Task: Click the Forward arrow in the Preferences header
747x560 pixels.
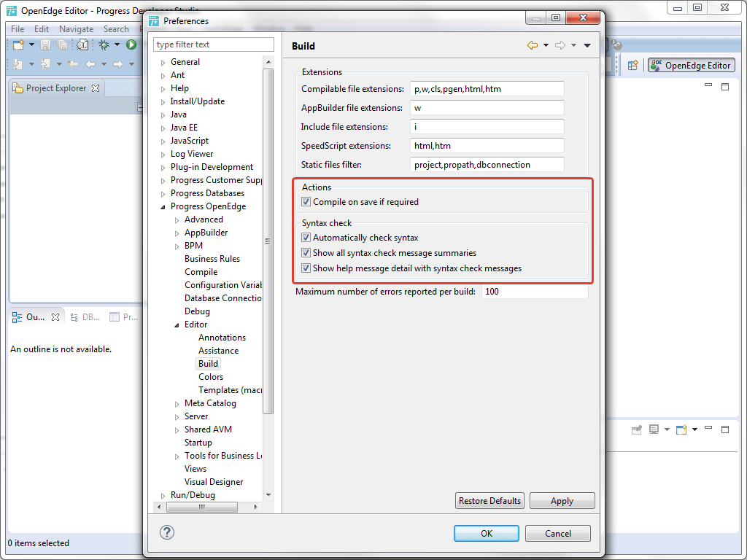Action: point(560,45)
